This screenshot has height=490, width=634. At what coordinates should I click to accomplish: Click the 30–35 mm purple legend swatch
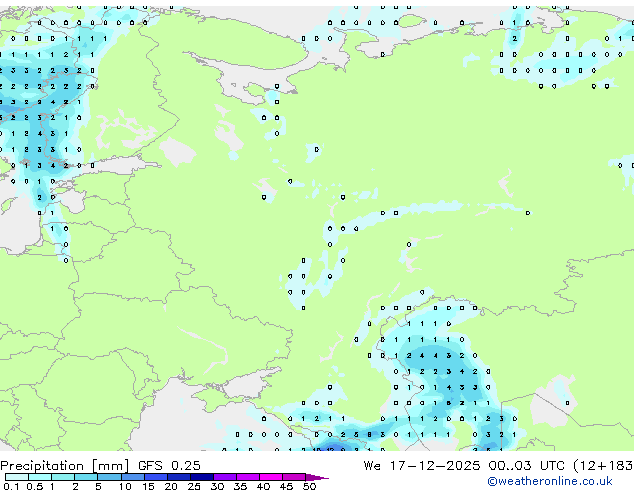pos(225,477)
